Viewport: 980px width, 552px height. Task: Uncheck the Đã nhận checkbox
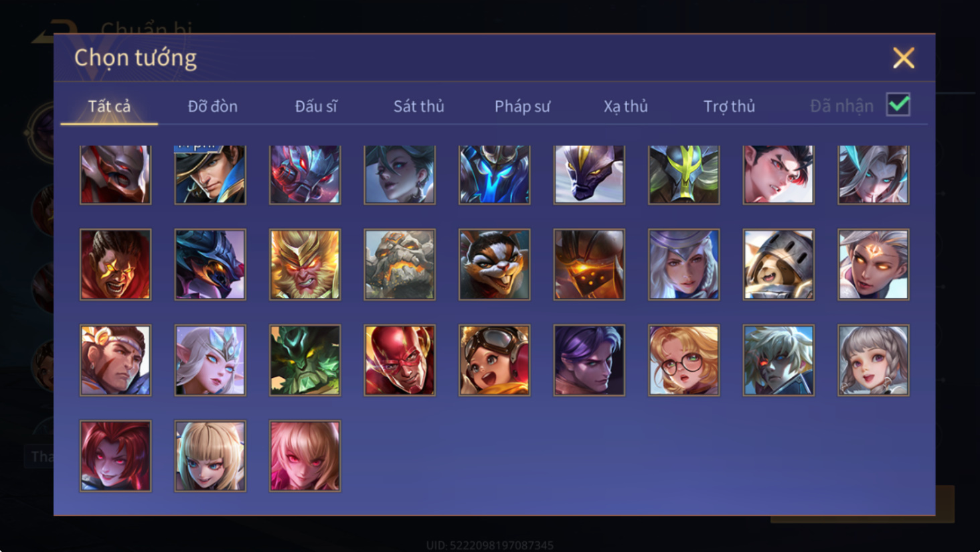(898, 105)
